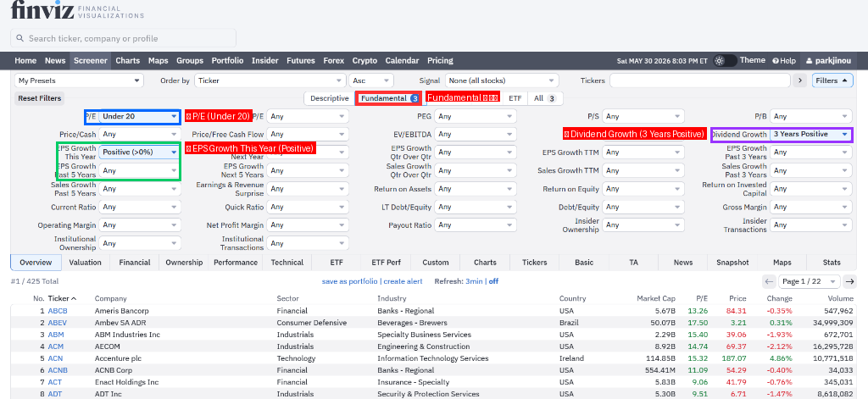Click the save as portfolio link
This screenshot has width=868, height=399.
pyautogui.click(x=350, y=281)
